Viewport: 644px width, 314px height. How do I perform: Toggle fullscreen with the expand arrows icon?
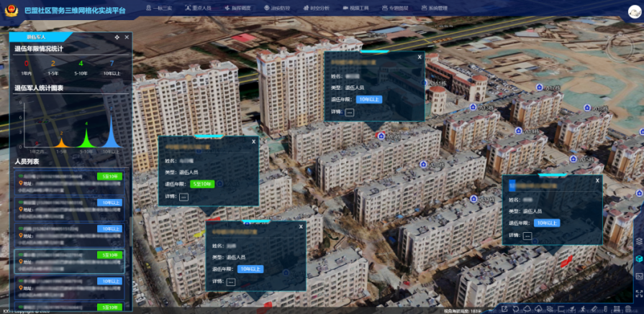click(x=638, y=292)
